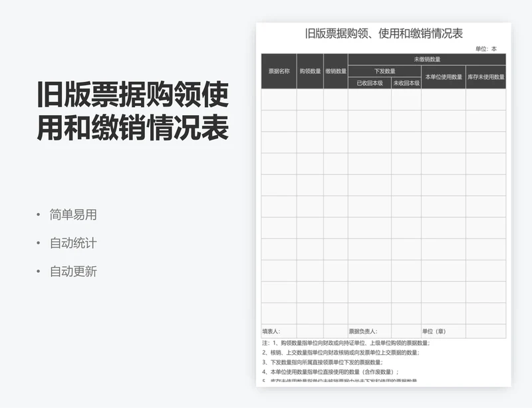Click the 票据负责人： cell
The width and height of the screenshot is (532, 408).
pos(370,331)
